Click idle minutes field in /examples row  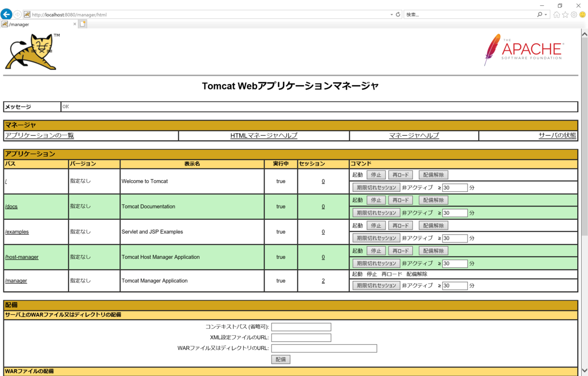pos(455,238)
